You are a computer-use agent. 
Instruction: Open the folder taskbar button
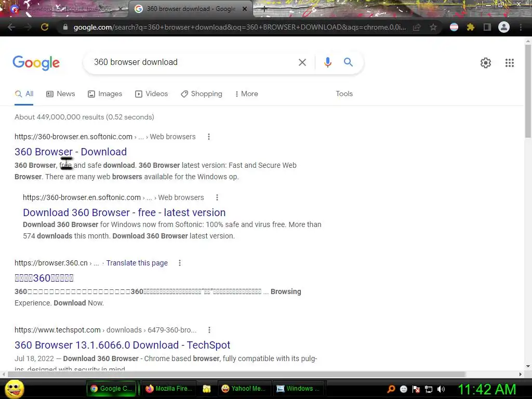click(x=207, y=389)
